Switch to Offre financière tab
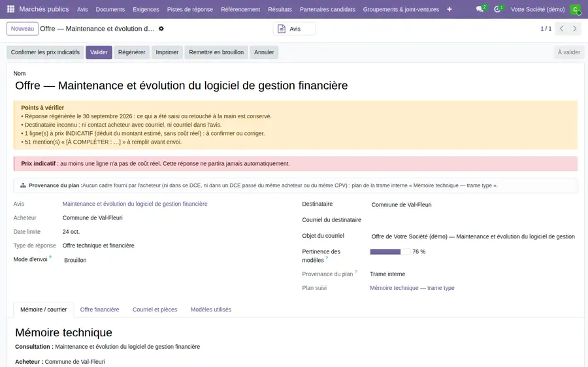 tap(100, 310)
